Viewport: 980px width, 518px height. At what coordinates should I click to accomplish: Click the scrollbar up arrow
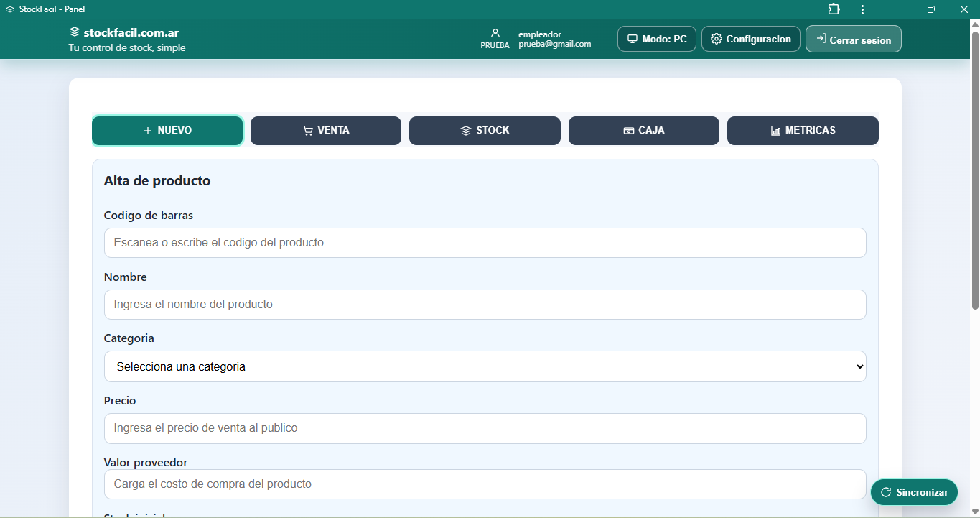(x=975, y=24)
